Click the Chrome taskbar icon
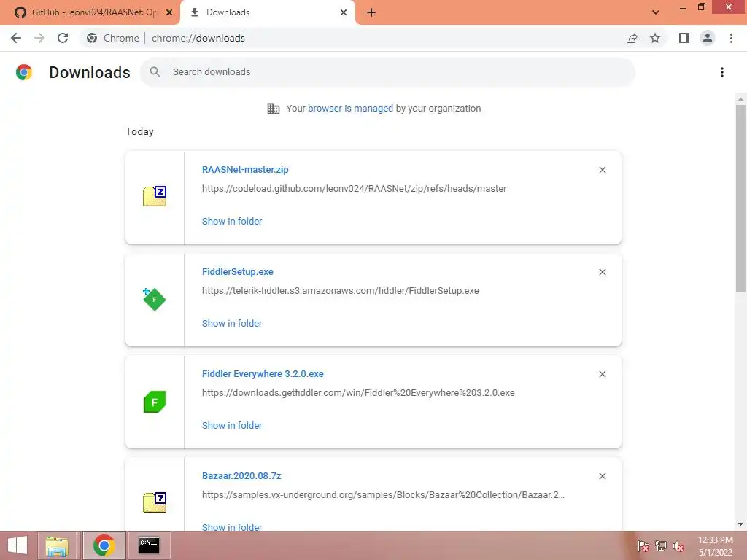This screenshot has width=747, height=560. coord(104,545)
